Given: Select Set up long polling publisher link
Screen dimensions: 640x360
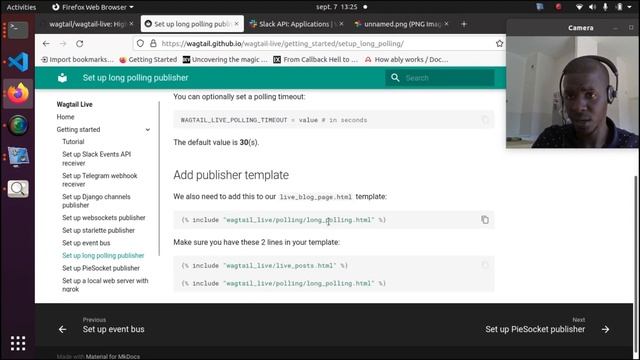Looking at the screenshot, I should coord(103,256).
